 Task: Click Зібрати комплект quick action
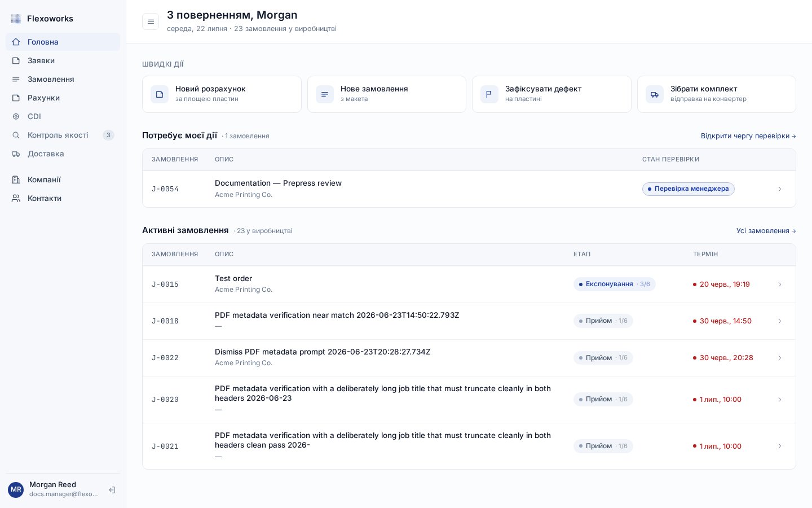click(x=717, y=94)
